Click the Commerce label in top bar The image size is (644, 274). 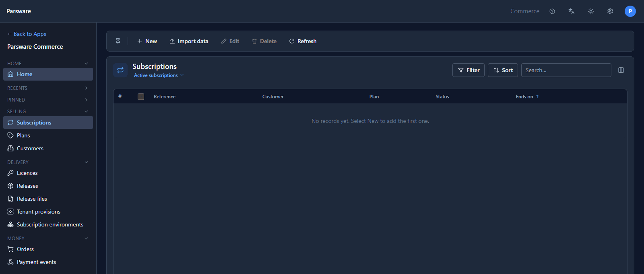pyautogui.click(x=525, y=11)
